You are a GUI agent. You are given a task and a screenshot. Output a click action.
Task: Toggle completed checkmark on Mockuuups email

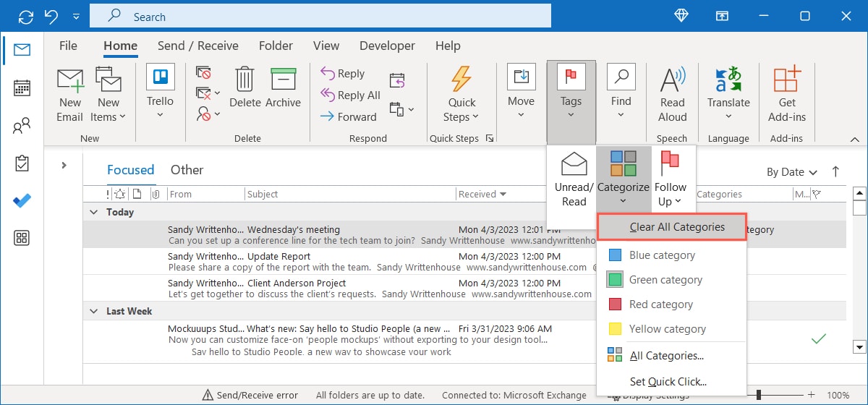[818, 338]
